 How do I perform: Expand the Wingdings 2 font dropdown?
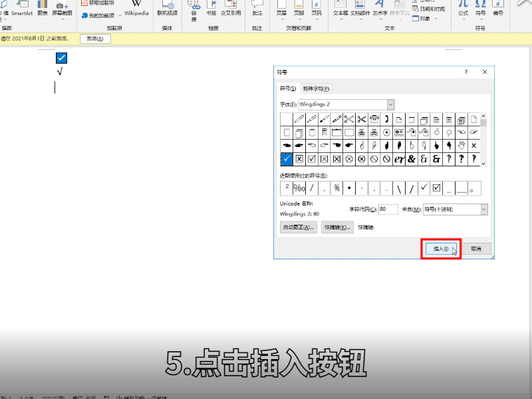(390, 104)
